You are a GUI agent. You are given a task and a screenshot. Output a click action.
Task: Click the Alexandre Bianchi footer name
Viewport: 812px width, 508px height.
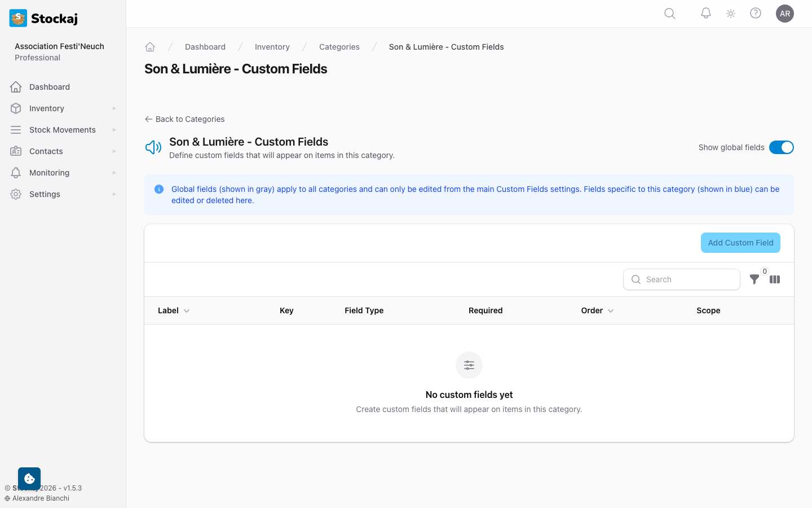(x=41, y=498)
